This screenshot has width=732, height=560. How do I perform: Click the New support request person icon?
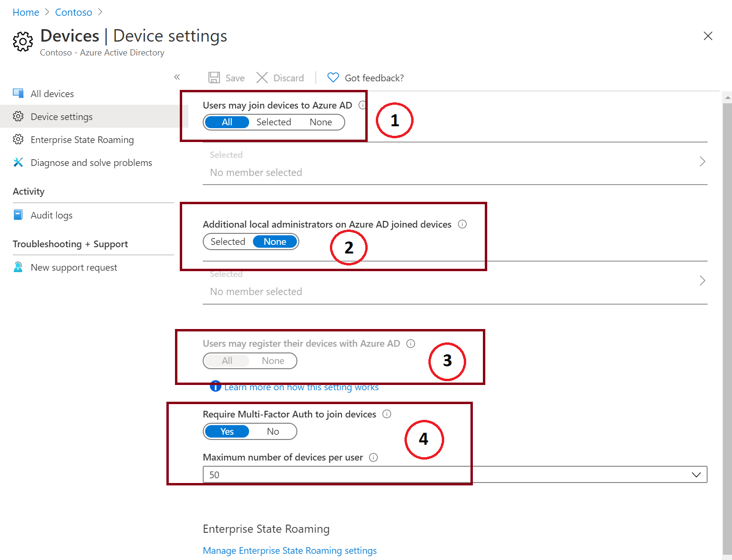(18, 267)
